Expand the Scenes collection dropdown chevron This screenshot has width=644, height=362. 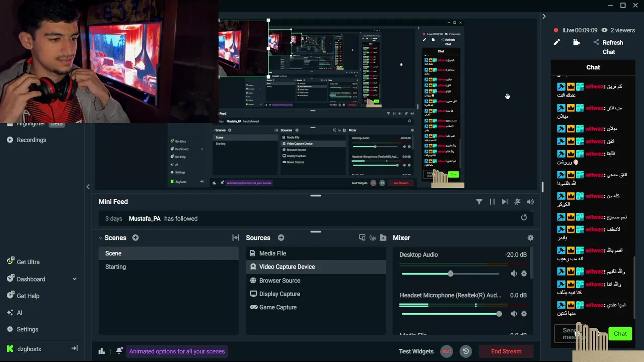(101, 238)
